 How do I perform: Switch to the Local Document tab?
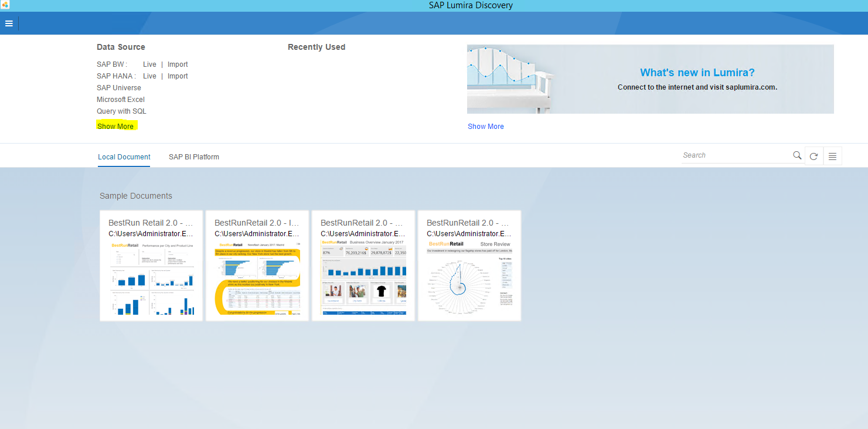[x=124, y=157]
